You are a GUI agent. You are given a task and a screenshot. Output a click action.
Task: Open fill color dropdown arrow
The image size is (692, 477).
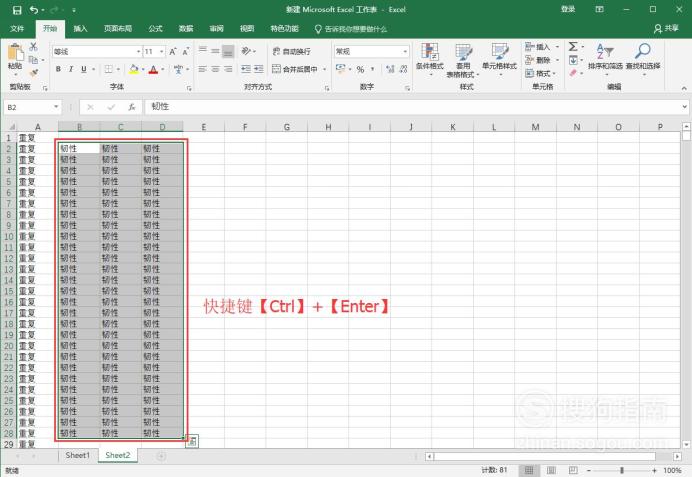point(143,69)
